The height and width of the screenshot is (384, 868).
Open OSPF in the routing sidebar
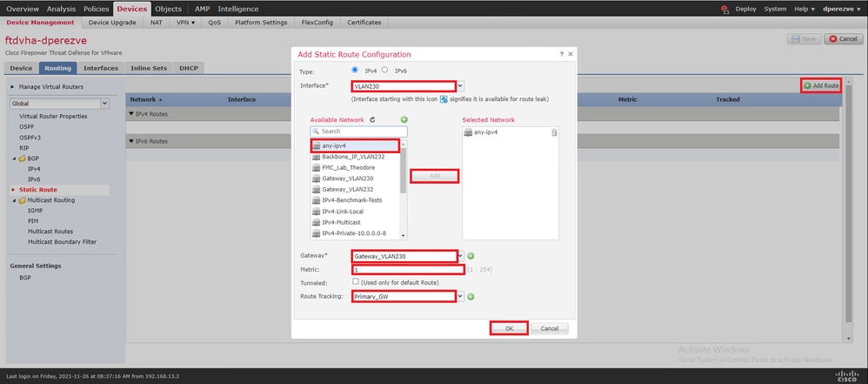click(27, 127)
